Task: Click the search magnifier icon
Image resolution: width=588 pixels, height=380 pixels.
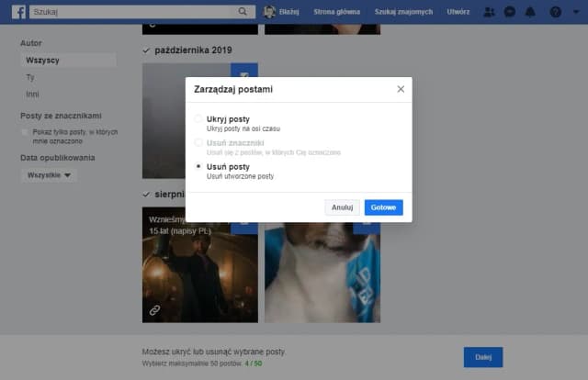Action: [x=243, y=12]
